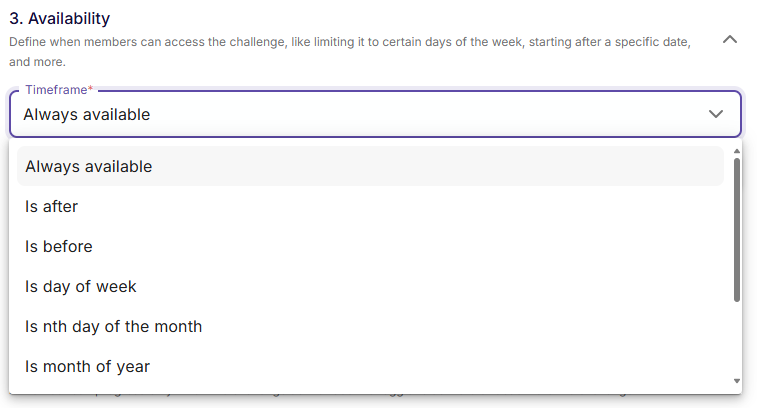Image resolution: width=757 pixels, height=408 pixels.
Task: Pick the 'Is before' timeframe option
Action: click(x=59, y=246)
